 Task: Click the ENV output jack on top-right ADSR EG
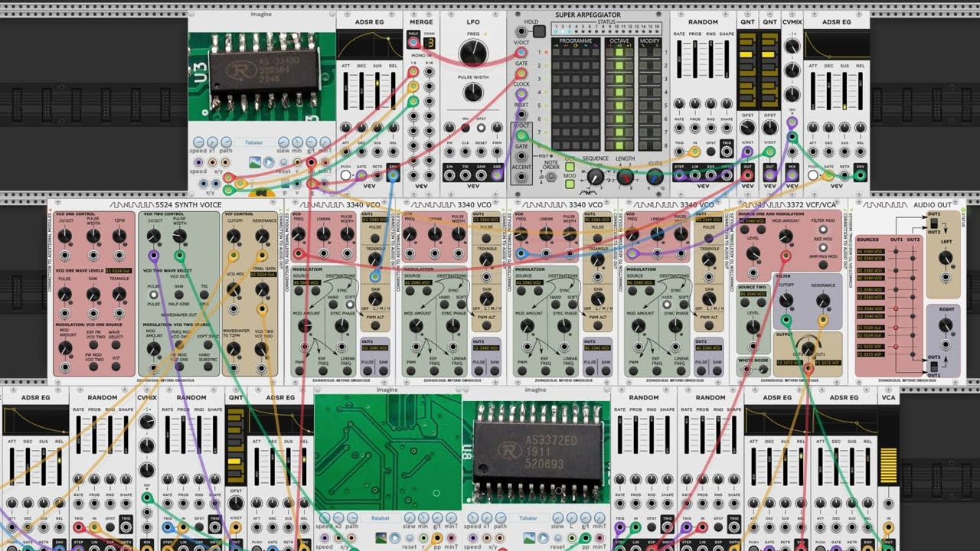pyautogui.click(x=861, y=175)
